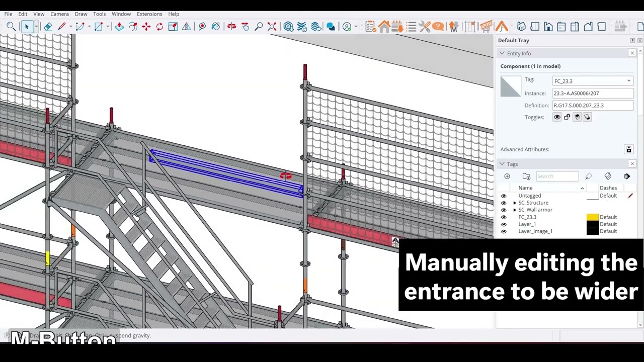Open the Tag dropdown showing FC_23.3
Viewport: 644px width, 362px height.
[x=593, y=81]
